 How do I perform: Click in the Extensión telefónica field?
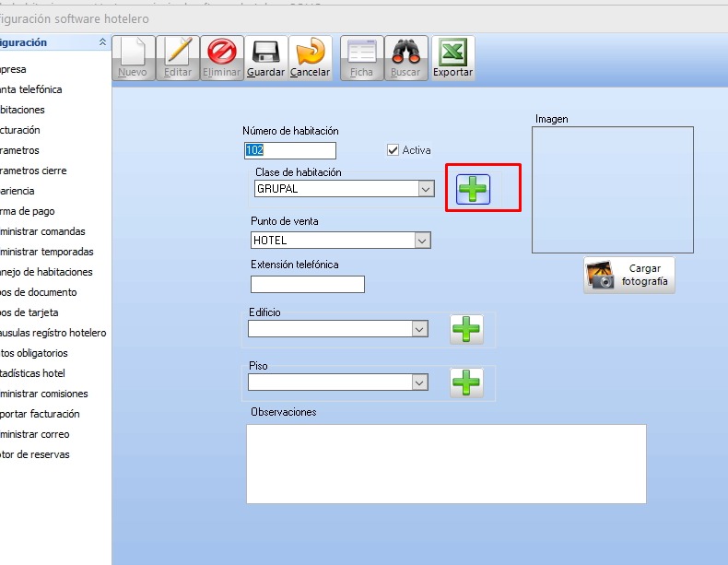point(307,284)
